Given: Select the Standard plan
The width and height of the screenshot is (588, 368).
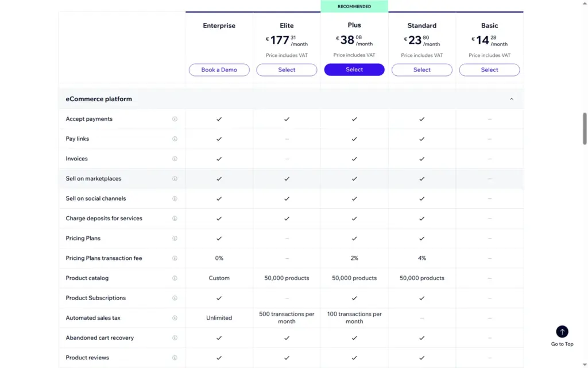Looking at the screenshot, I should point(422,70).
